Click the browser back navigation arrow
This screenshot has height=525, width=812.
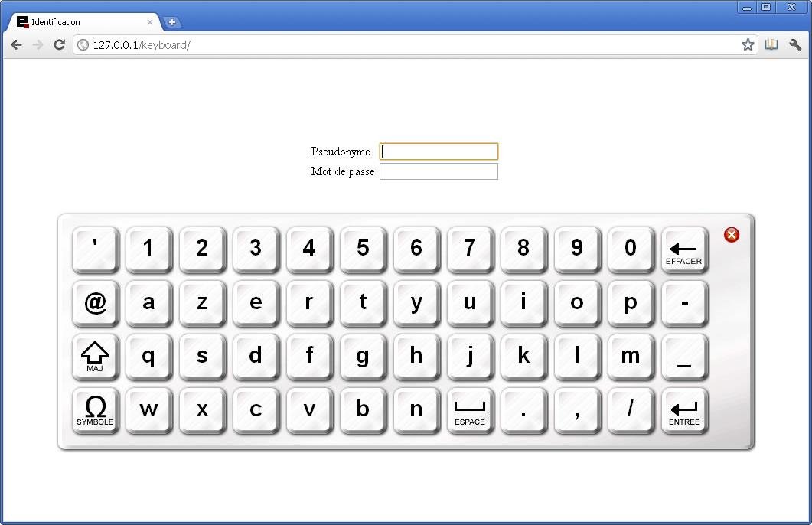click(x=16, y=44)
